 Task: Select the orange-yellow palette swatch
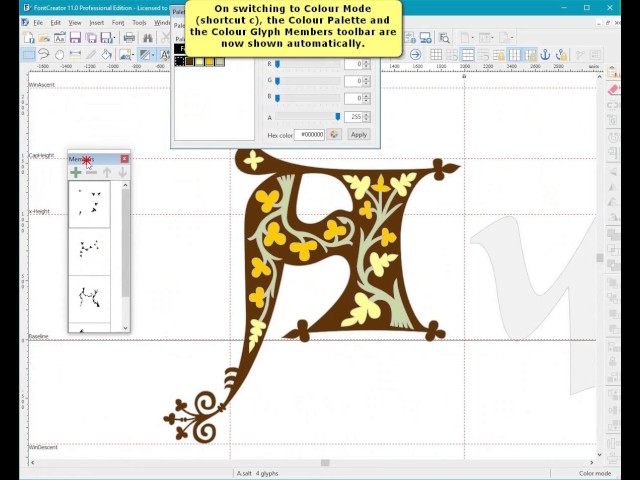209,61
